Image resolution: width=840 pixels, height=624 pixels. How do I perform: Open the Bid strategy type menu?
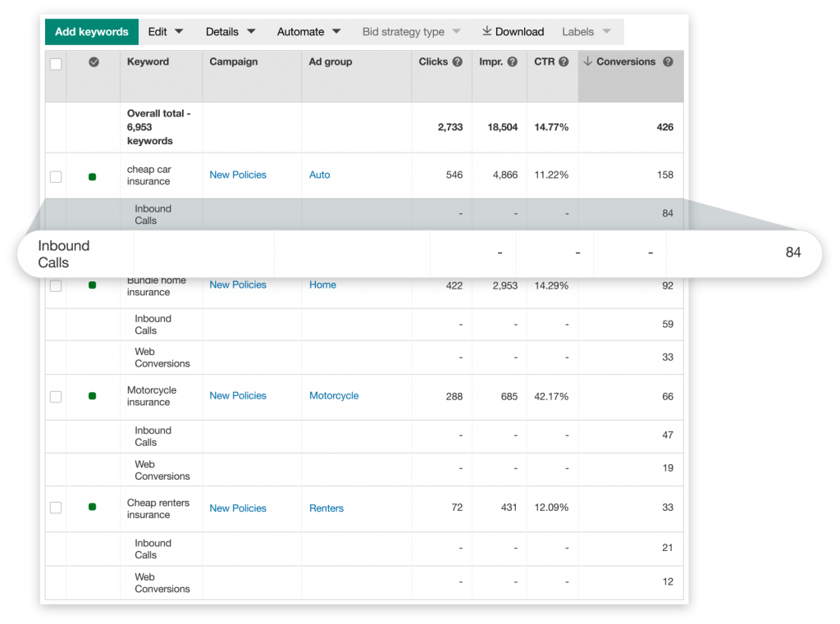411,32
